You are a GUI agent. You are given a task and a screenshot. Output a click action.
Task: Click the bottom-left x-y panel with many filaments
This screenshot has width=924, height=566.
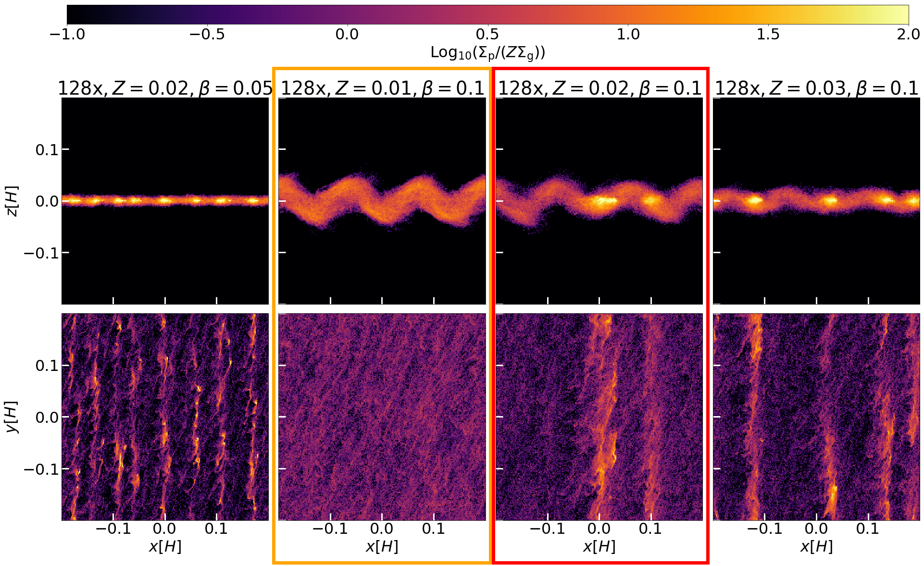coord(165,417)
